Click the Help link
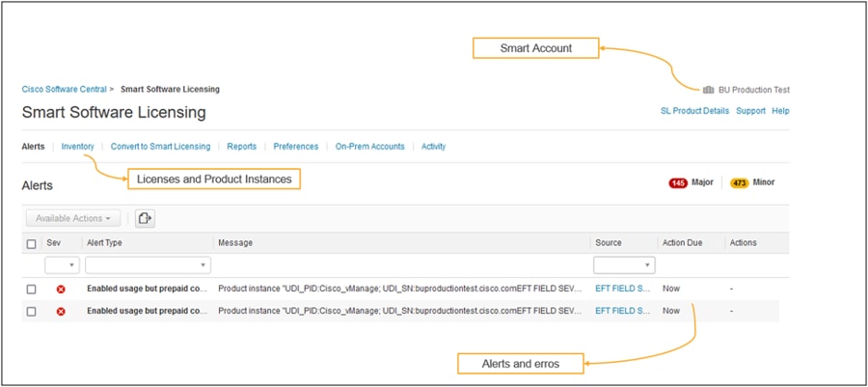 [780, 111]
